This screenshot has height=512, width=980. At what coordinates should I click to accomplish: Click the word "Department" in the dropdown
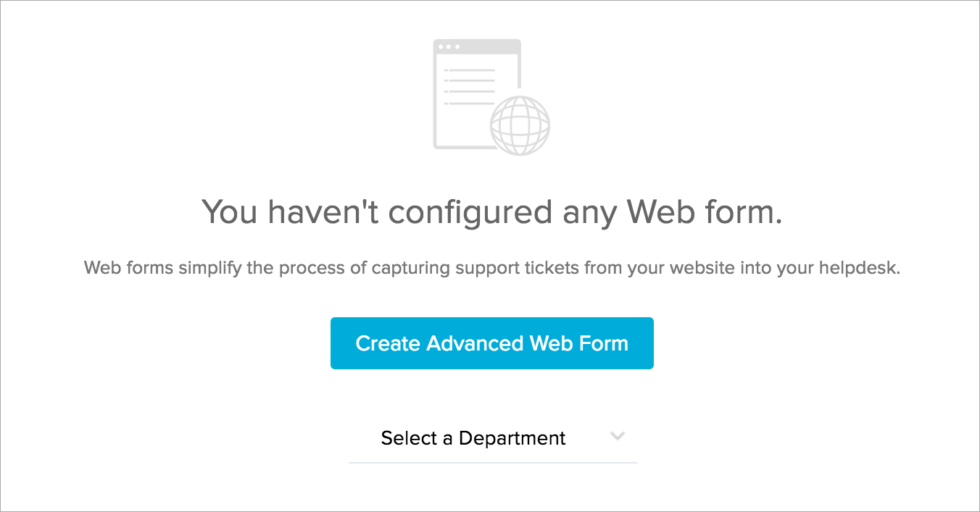512,438
